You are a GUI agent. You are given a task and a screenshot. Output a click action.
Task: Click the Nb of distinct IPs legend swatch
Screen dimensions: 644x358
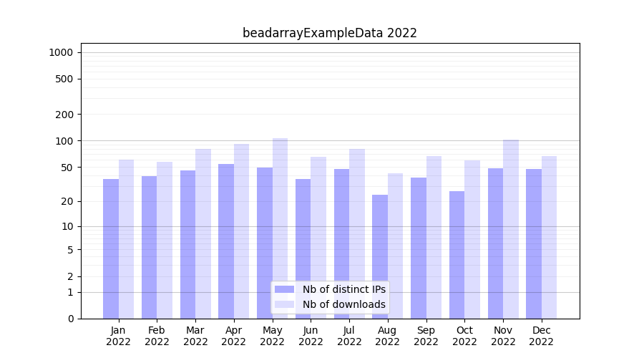(x=284, y=289)
